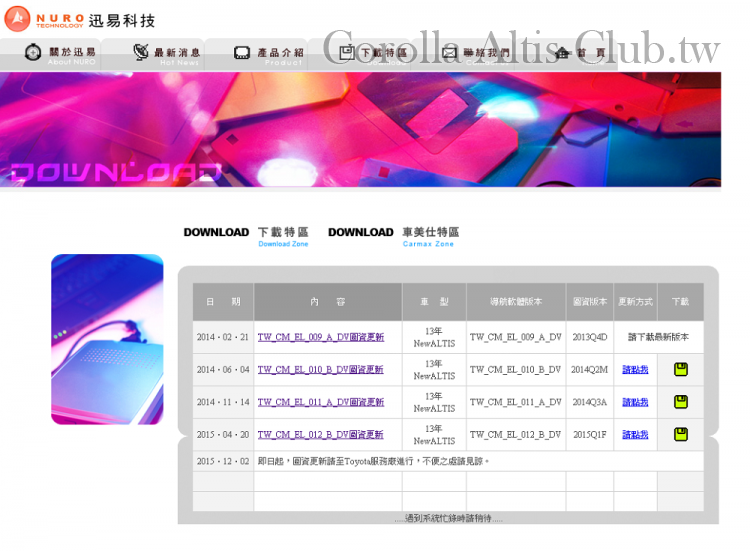
Task: Click the 2014Q3A map version cell
Action: tap(590, 402)
